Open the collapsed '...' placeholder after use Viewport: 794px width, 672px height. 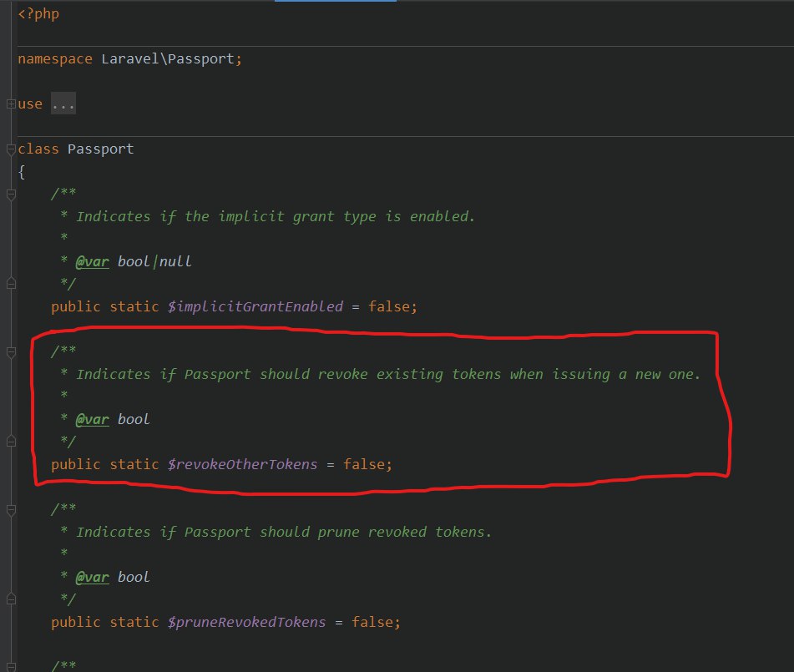[x=63, y=104]
